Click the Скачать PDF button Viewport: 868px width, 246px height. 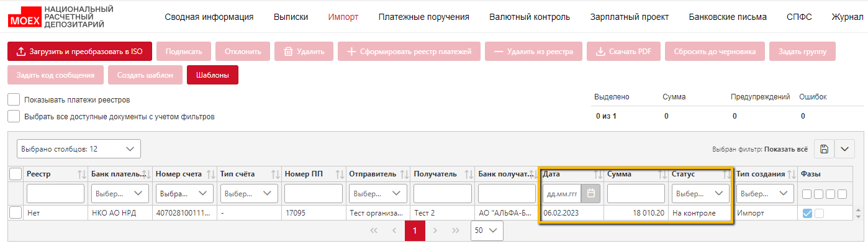[623, 52]
